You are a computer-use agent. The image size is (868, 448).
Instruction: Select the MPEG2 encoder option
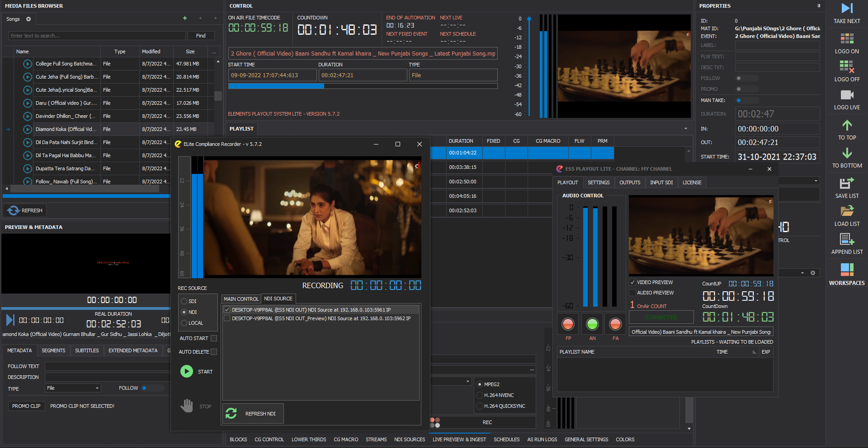point(480,384)
